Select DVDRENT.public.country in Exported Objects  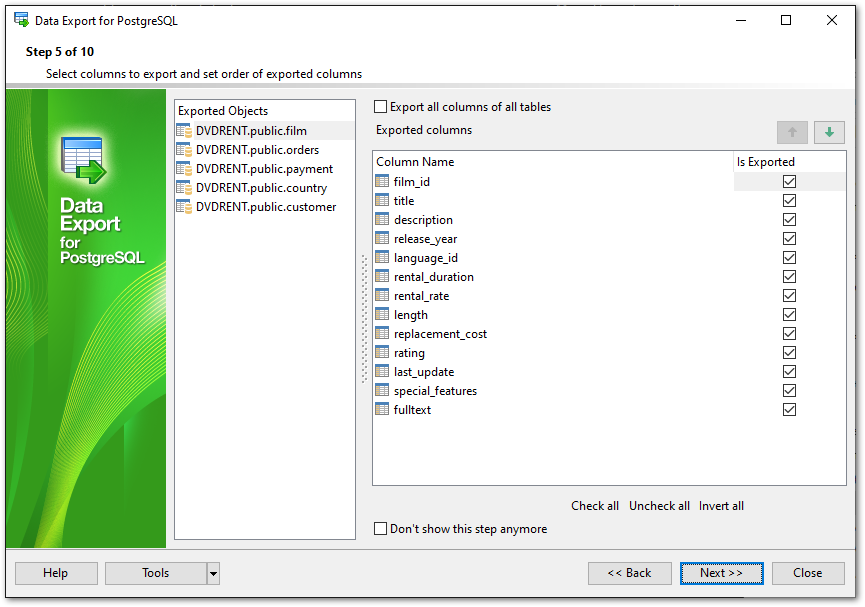(x=264, y=188)
